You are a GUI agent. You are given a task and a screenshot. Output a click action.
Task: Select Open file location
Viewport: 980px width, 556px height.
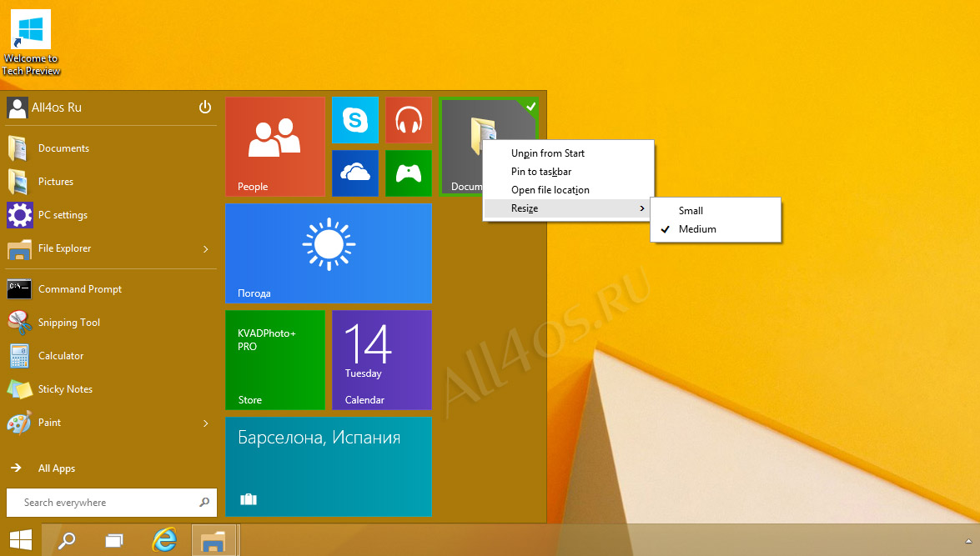point(568,190)
